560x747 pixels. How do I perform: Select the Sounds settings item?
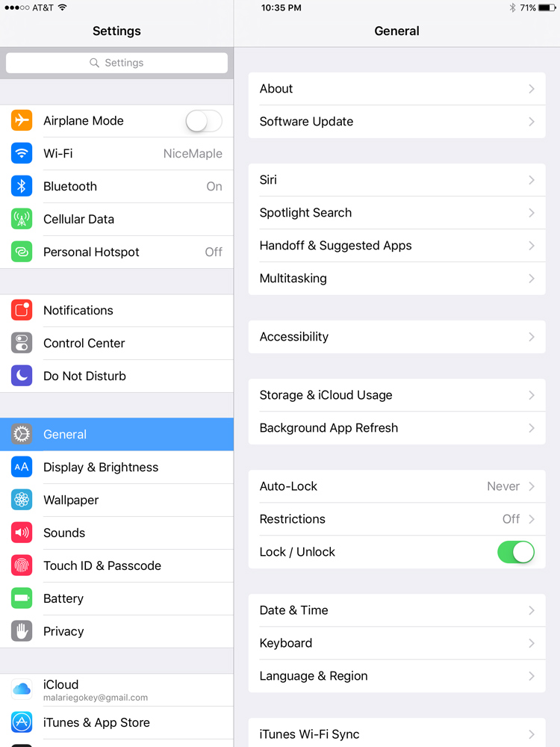pyautogui.click(x=116, y=533)
